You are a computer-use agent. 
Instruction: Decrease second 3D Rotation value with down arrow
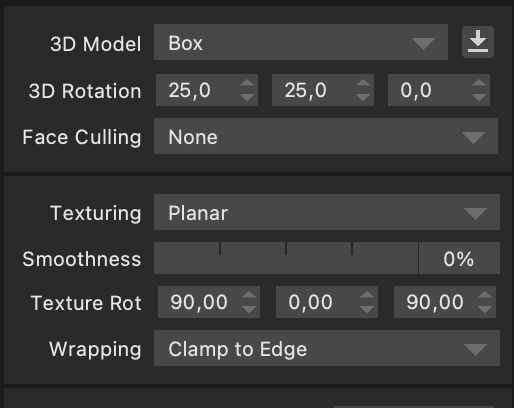pyautogui.click(x=363, y=97)
